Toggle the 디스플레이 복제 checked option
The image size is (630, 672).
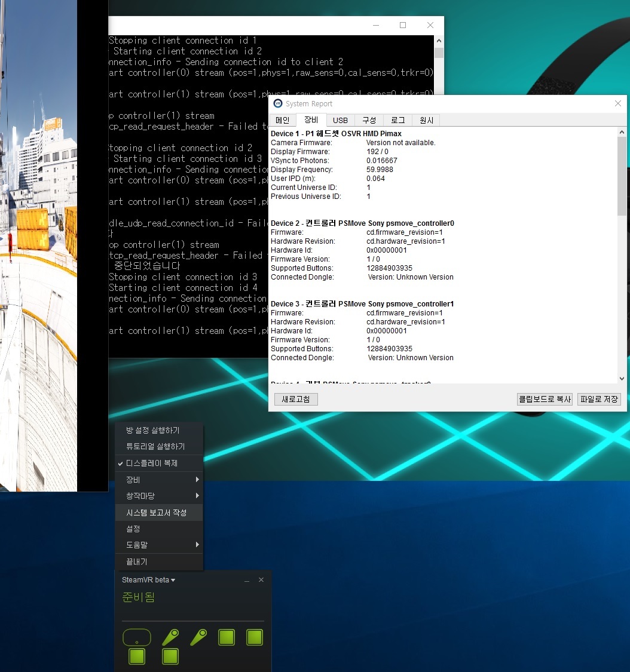[x=159, y=464]
